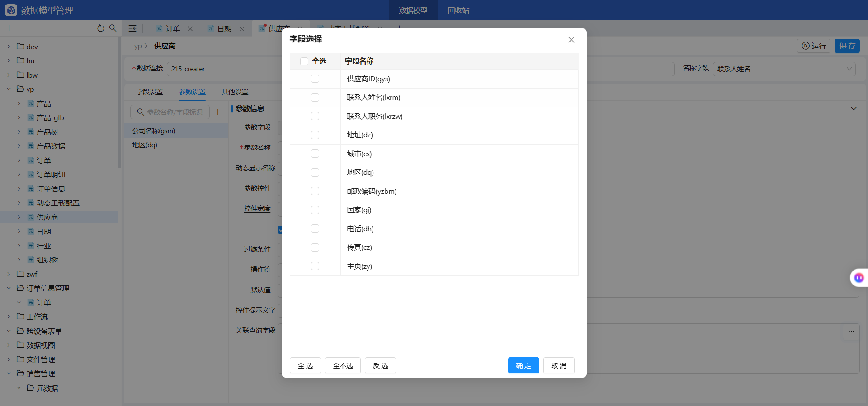This screenshot has width=868, height=406.
Task: Check the 联系人姓名(lxrm) field
Action: point(315,98)
